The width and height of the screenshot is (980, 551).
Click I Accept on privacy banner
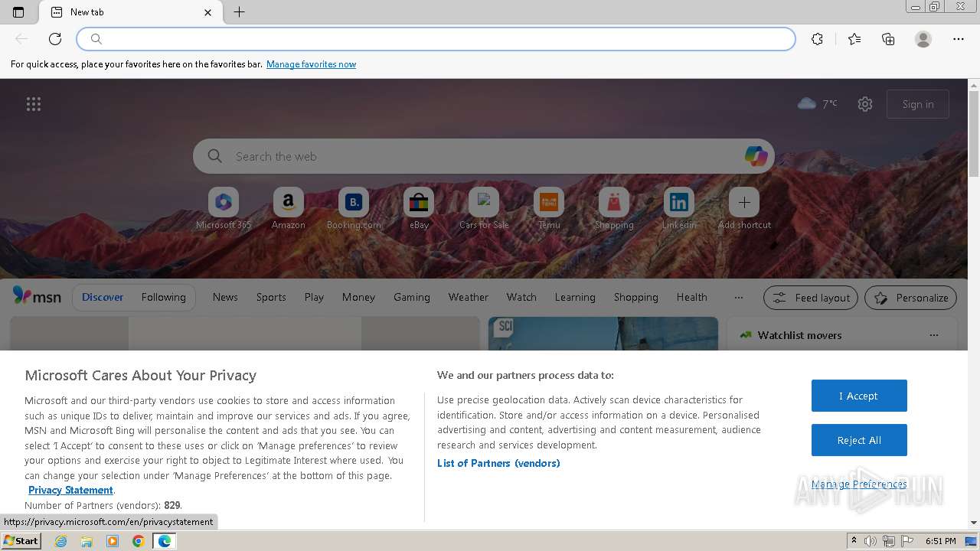pyautogui.click(x=859, y=396)
